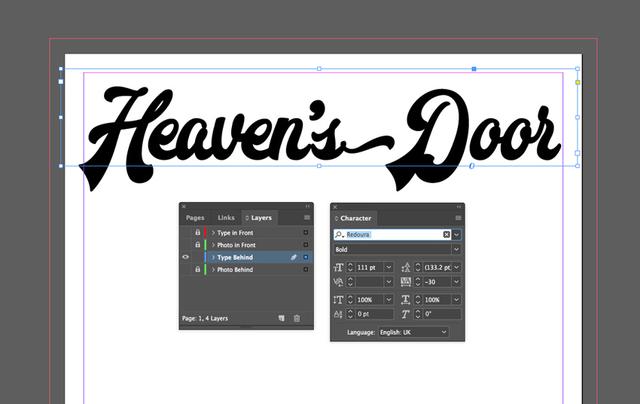Select the Character tab
Image resolution: width=640 pixels, height=404 pixels.
click(x=354, y=218)
